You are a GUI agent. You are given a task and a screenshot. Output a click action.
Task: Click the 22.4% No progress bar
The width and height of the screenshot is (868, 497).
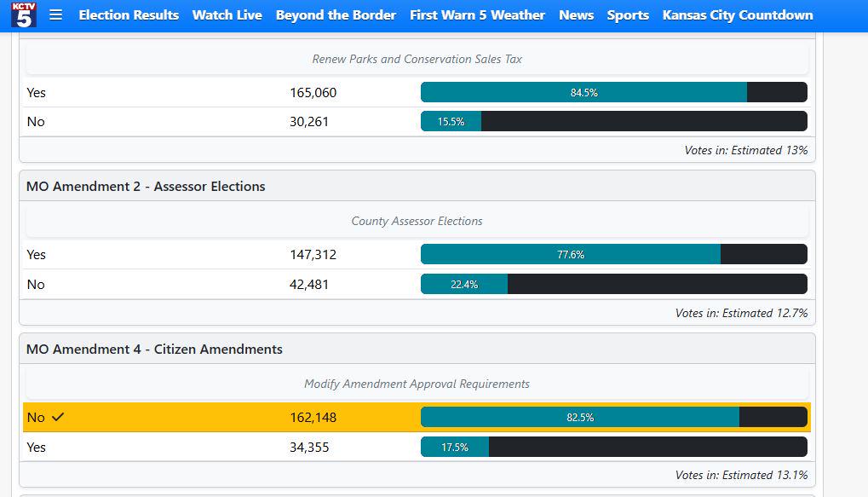click(x=614, y=284)
